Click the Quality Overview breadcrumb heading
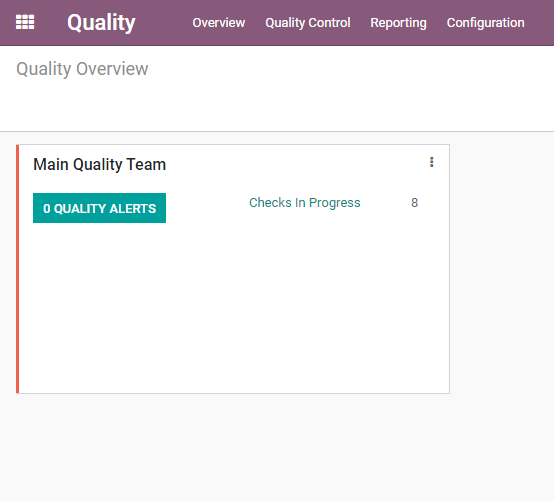The height and width of the screenshot is (501, 554). pyautogui.click(x=82, y=69)
